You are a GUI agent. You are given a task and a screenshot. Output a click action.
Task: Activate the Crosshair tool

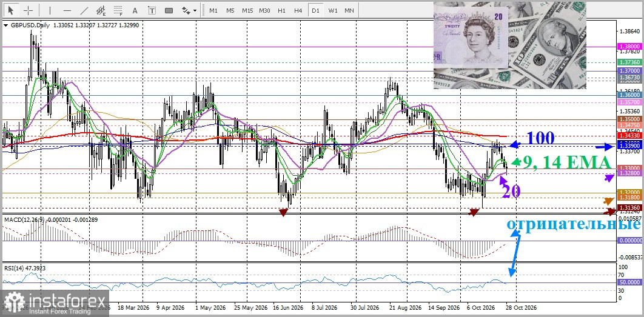click(28, 10)
